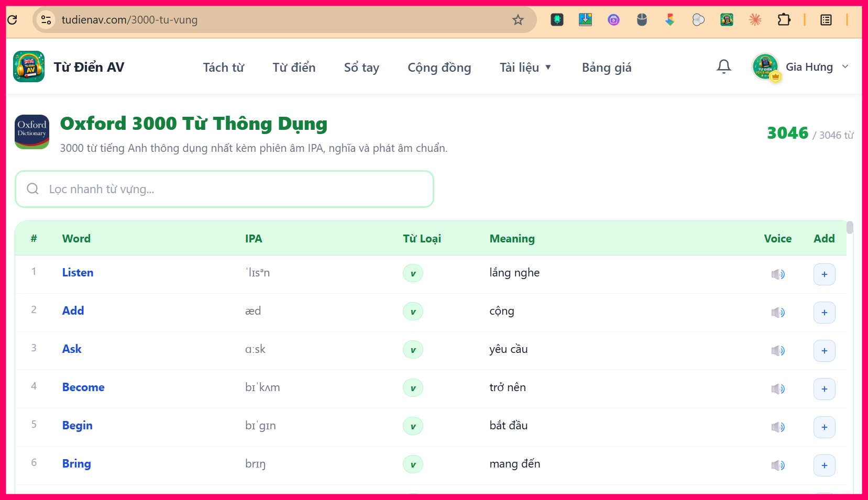
Task: Open notifications with the bell icon
Action: coord(724,66)
